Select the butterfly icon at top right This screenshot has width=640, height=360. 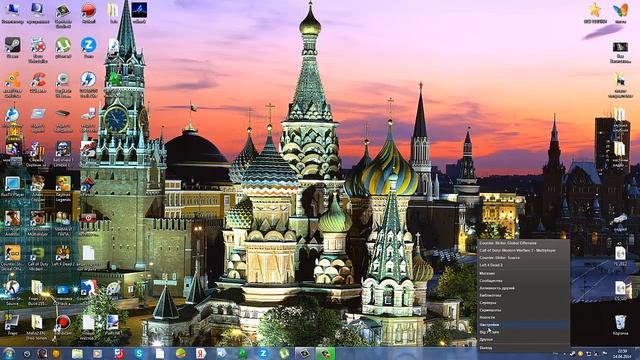pos(620,13)
